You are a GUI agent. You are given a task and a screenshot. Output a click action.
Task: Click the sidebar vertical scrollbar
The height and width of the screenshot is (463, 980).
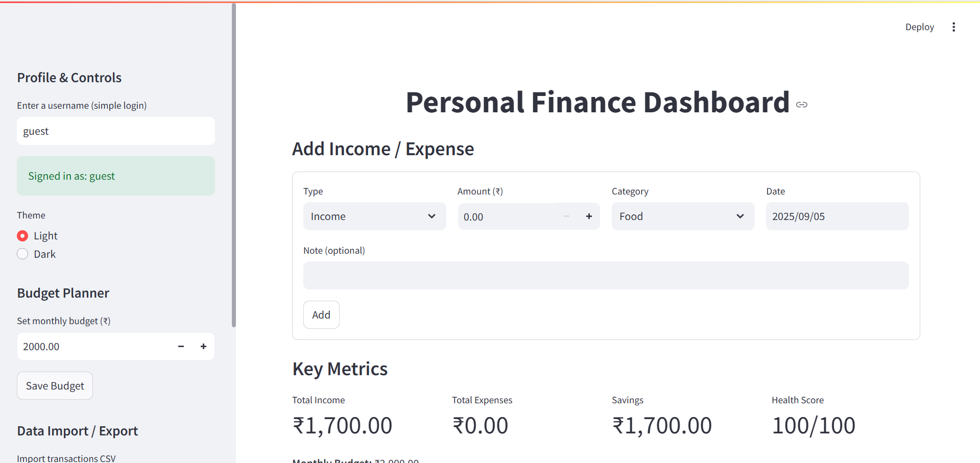coord(234,165)
